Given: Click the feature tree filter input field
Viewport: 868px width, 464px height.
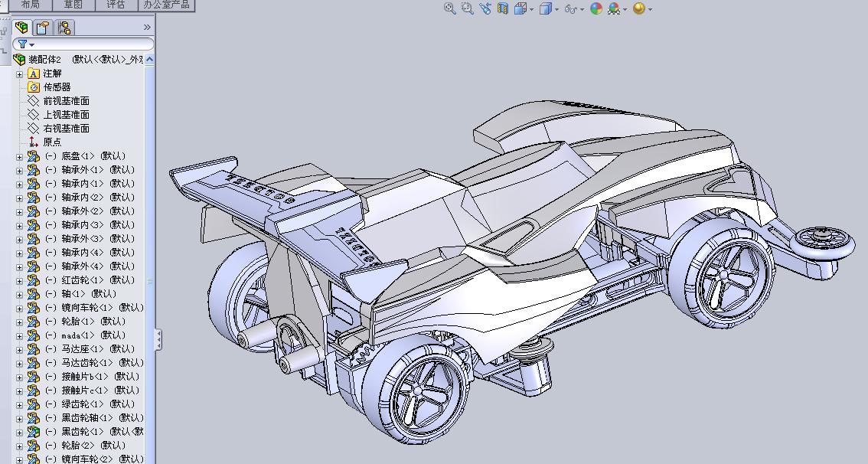Looking at the screenshot, I should pyautogui.click(x=83, y=44).
